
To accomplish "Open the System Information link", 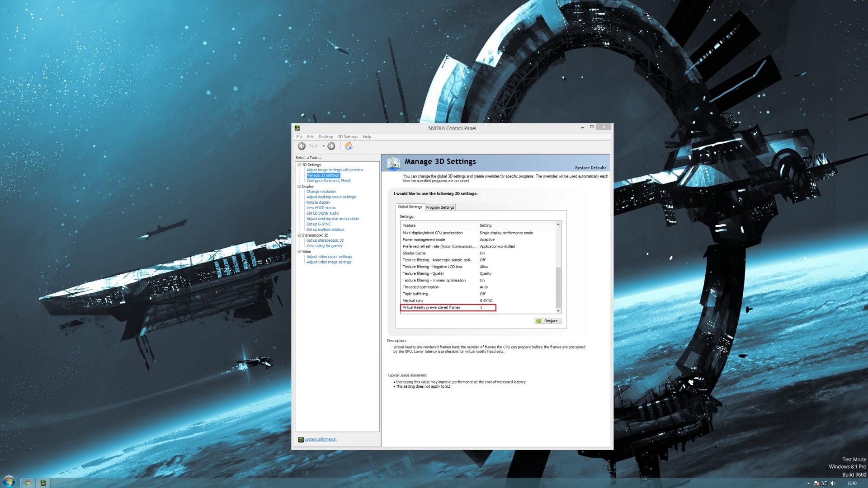I will [x=321, y=440].
